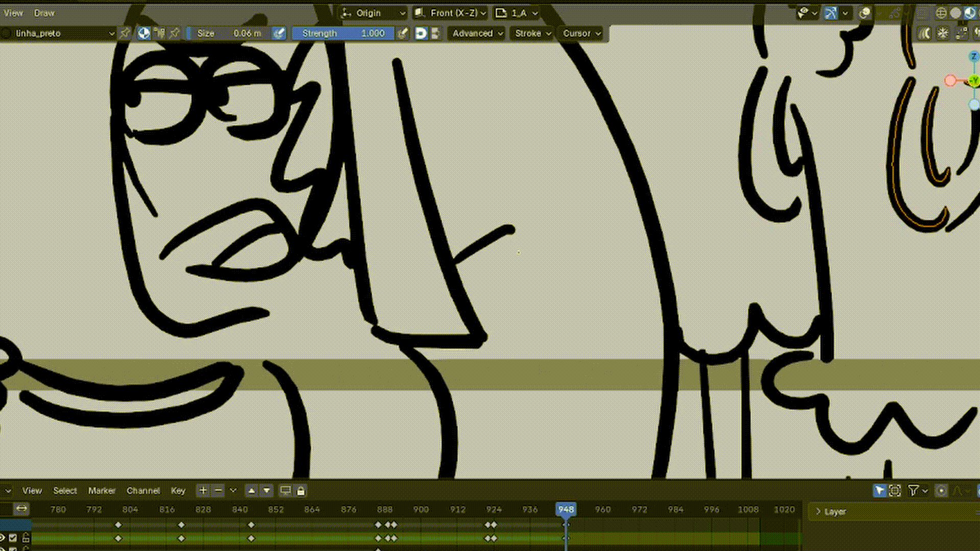Open the Origin stroke placement dropdown
Viewport: 980px width, 551px height.
(373, 13)
